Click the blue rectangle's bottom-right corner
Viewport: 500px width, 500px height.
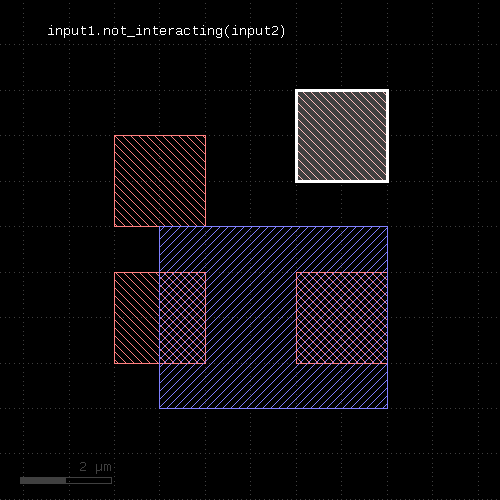point(387,408)
